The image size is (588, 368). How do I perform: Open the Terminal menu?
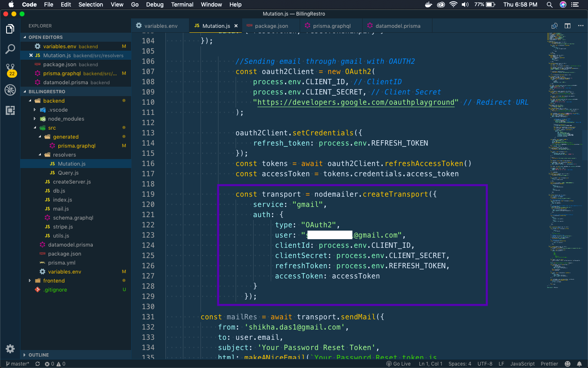(182, 4)
